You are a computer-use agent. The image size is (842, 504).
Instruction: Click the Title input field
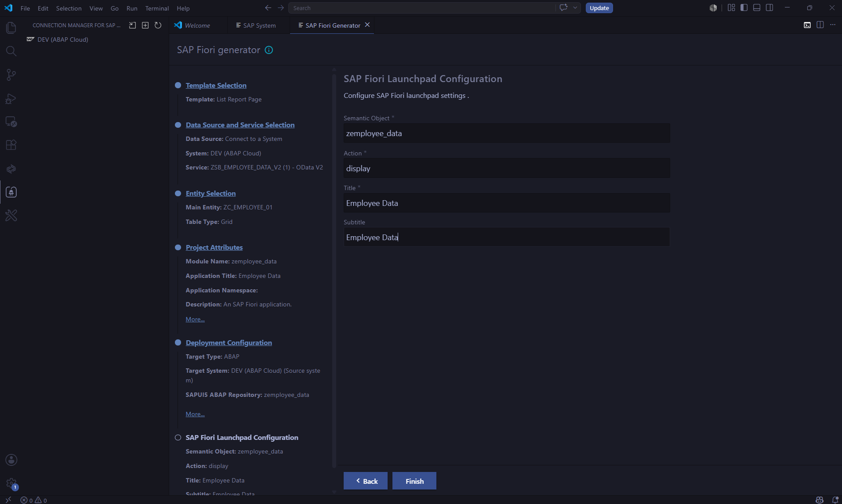[x=507, y=203]
